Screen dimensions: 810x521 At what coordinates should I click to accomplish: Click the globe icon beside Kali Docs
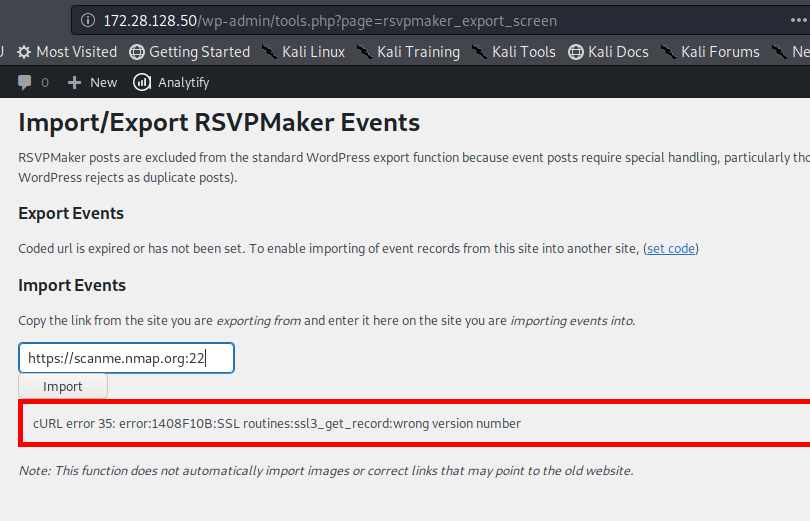(575, 52)
